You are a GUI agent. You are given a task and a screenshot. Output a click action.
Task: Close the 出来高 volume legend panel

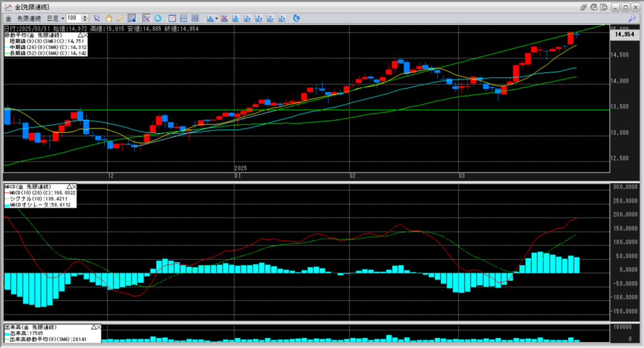coord(99,328)
